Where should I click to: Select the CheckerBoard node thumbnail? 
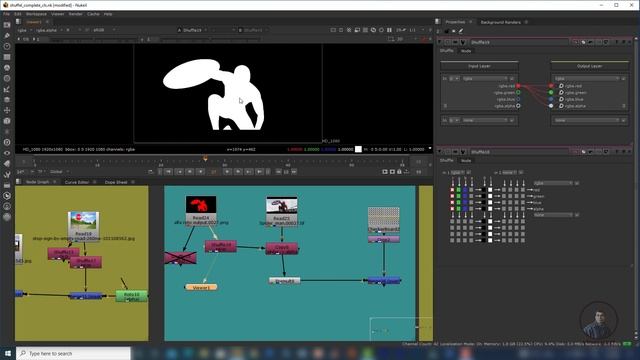[384, 217]
